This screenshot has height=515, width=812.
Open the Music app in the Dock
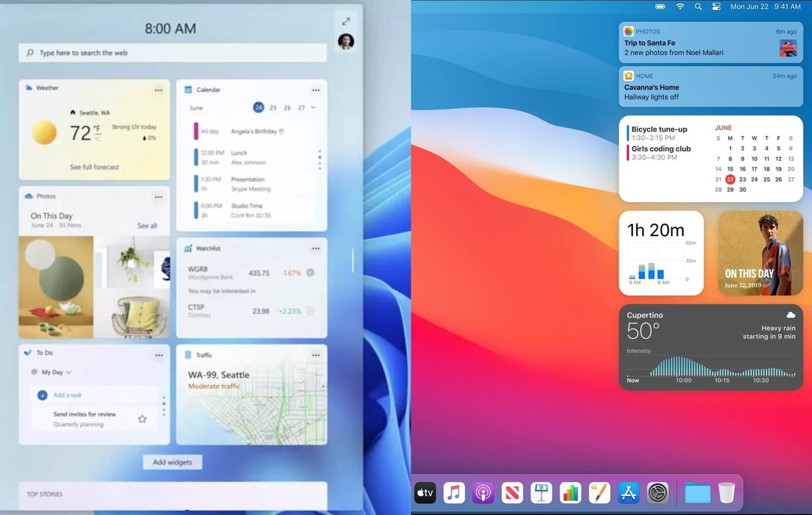click(454, 492)
